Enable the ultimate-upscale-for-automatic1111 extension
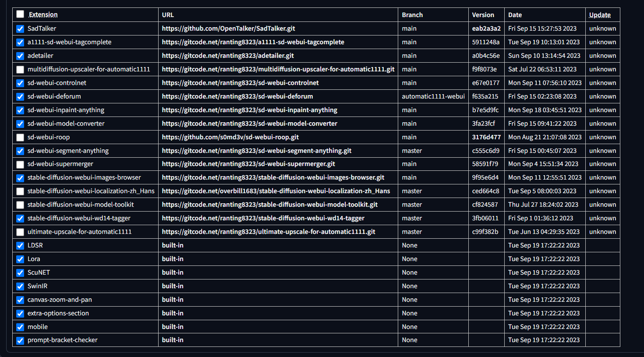Screen dimensions: 644x357 20,232
